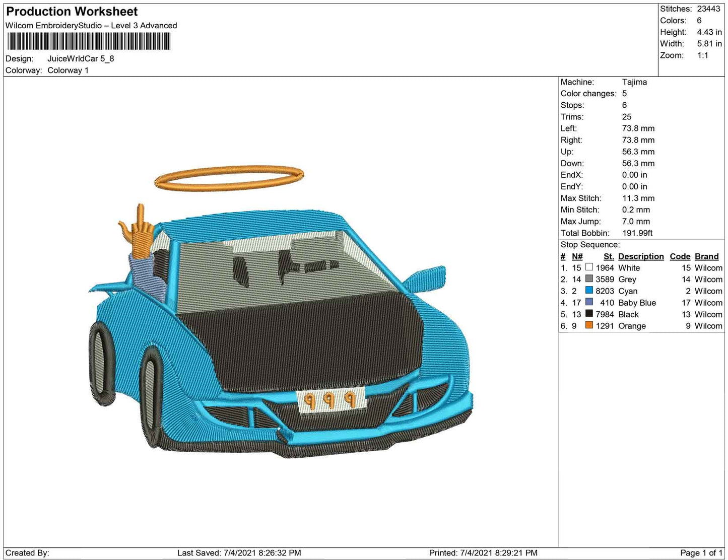Click the total bobbin value '191.99ft'
728x560 pixels.
(637, 233)
